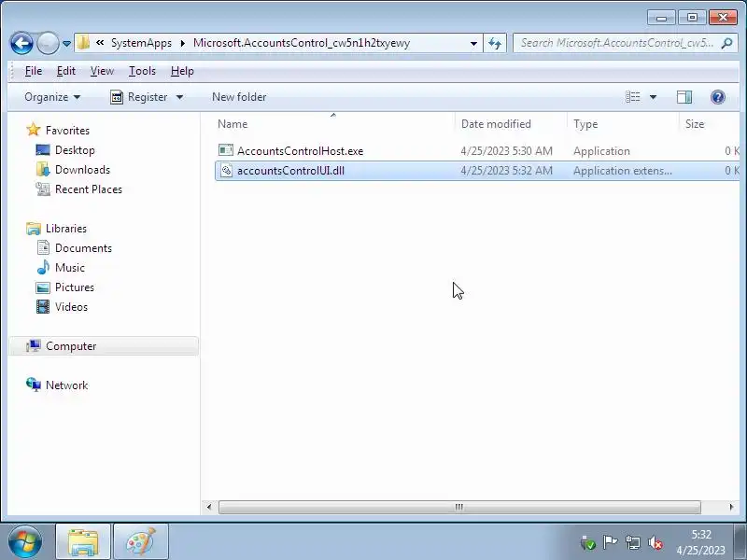Toggle the preview pane
The image size is (747, 560).
[684, 97]
